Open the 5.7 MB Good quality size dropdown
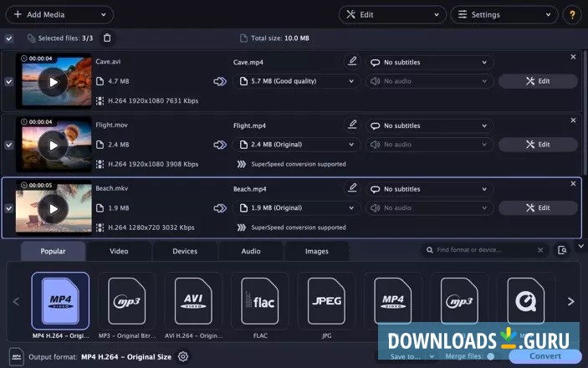The height and width of the screenshot is (368, 588). (x=296, y=81)
